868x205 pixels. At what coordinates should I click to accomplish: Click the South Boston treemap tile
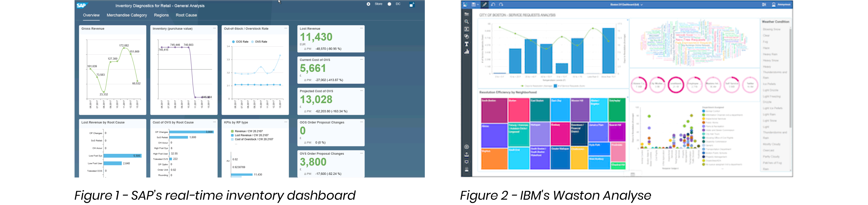tap(494, 110)
